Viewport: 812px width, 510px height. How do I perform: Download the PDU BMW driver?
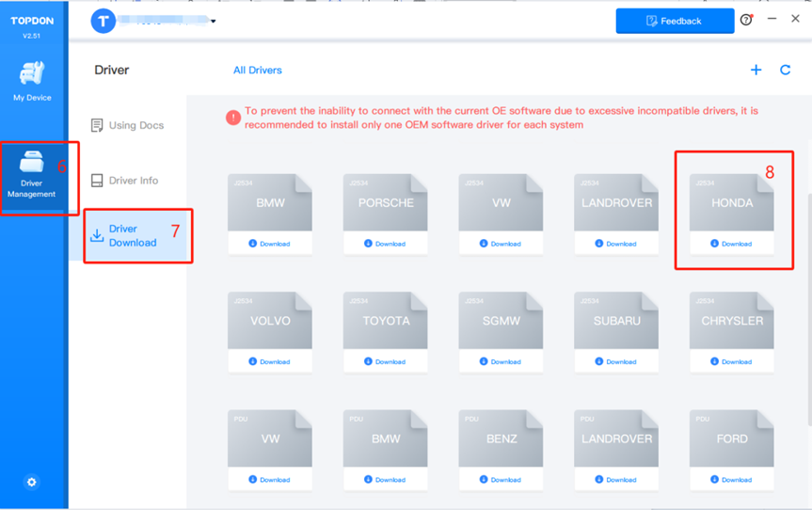385,480
